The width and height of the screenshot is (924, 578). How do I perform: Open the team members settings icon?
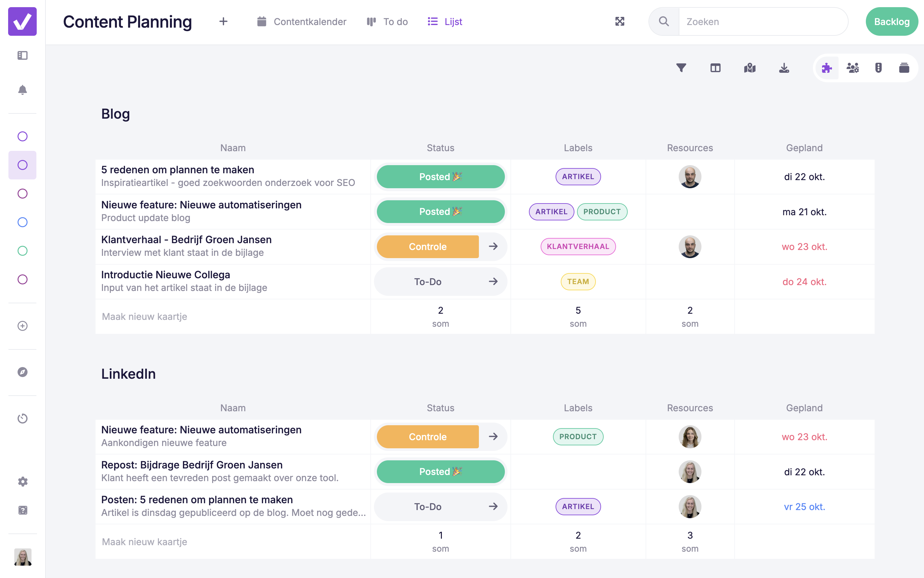pyautogui.click(x=853, y=68)
